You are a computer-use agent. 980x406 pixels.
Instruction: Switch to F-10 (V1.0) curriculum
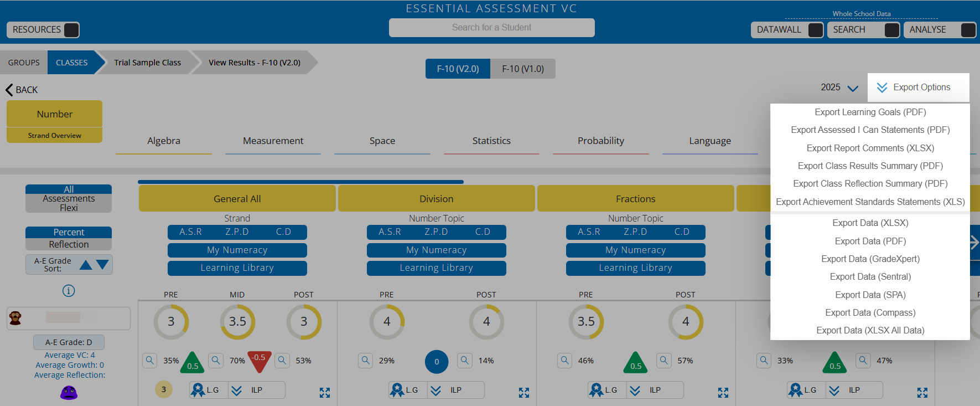pos(523,69)
